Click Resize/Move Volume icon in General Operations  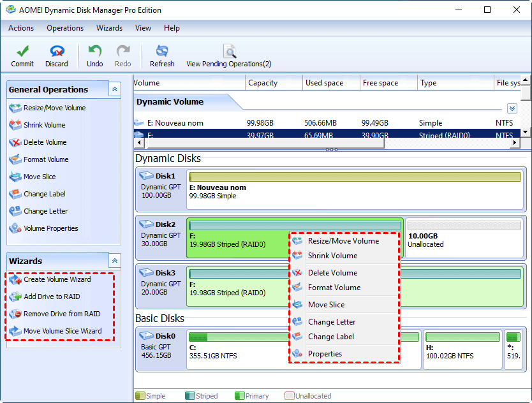[x=15, y=108]
